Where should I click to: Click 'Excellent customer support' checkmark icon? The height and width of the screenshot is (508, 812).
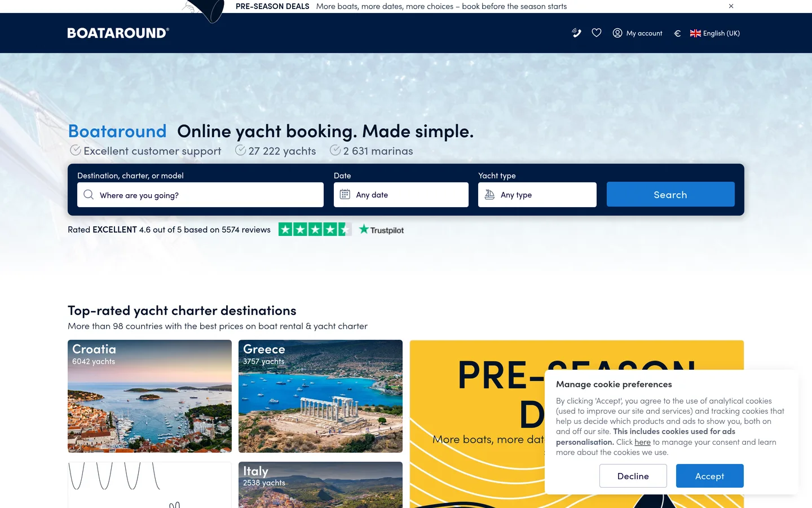(75, 150)
